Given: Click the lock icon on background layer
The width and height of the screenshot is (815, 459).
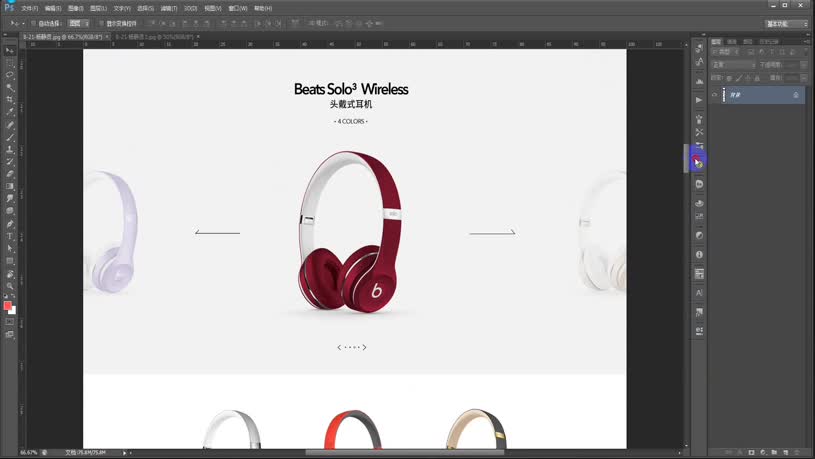Looking at the screenshot, I should (796, 95).
